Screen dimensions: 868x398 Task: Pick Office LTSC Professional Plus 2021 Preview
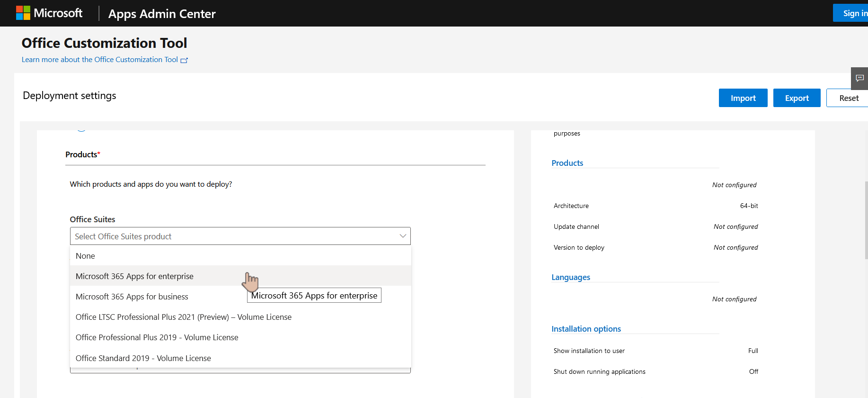pyautogui.click(x=240, y=317)
